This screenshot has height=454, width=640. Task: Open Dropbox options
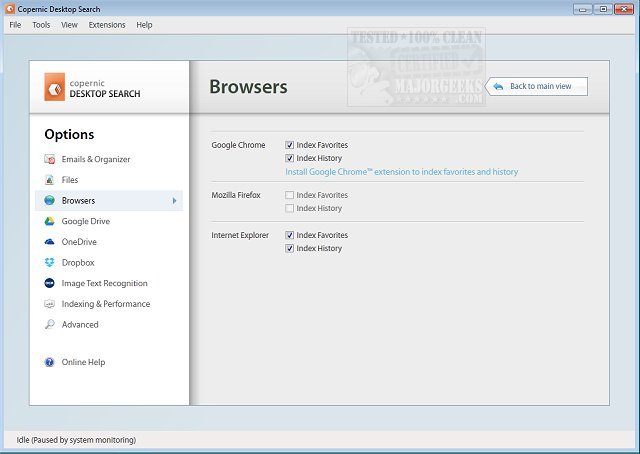[78, 263]
